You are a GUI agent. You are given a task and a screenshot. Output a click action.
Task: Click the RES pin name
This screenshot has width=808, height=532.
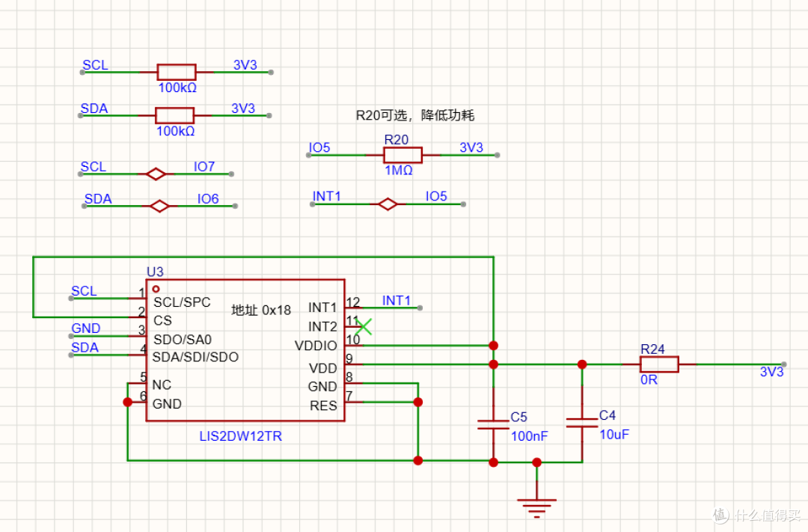click(324, 406)
